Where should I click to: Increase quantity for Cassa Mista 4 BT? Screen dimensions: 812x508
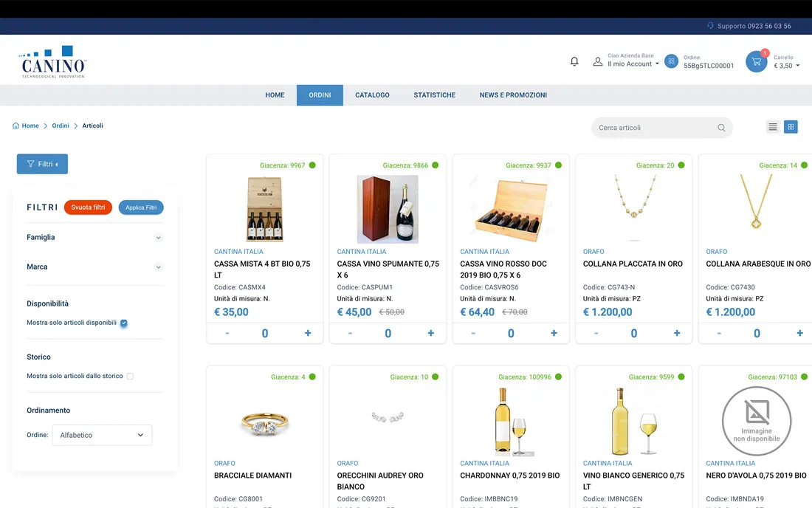click(x=308, y=333)
